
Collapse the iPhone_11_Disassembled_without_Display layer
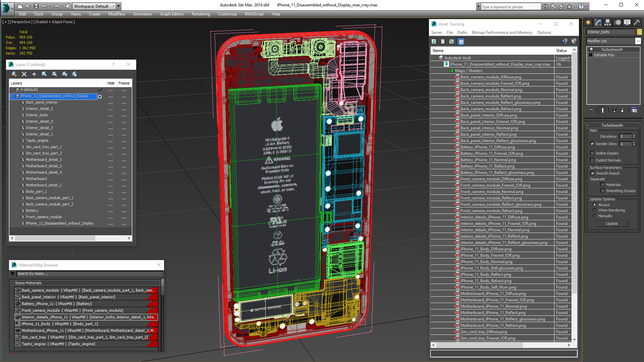click(x=12, y=96)
